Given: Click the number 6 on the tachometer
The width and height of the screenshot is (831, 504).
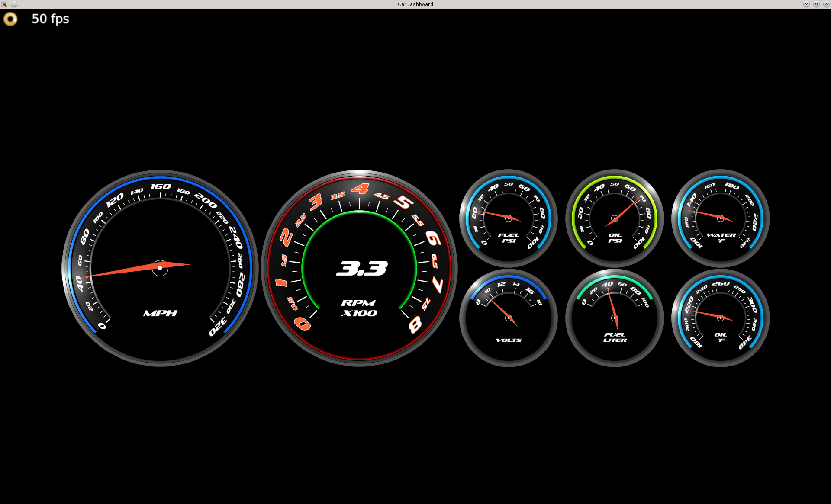Looking at the screenshot, I should pyautogui.click(x=433, y=238).
